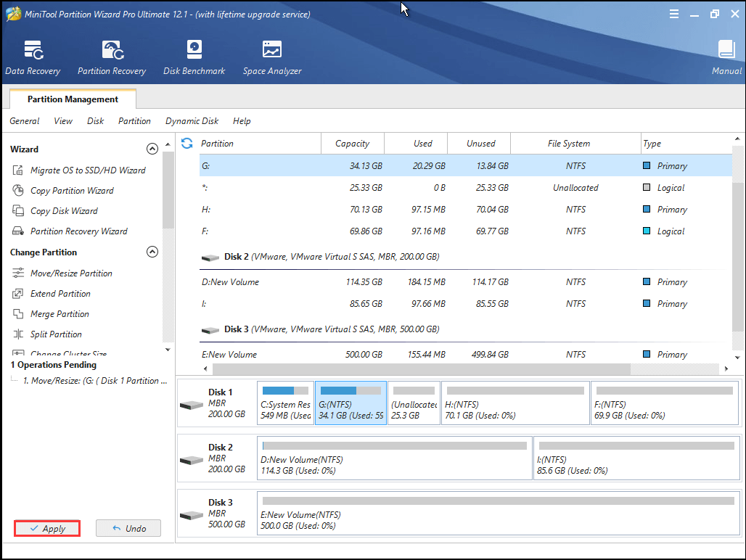Viewport: 746px width, 560px height.
Task: Open the View menu
Action: [63, 120]
